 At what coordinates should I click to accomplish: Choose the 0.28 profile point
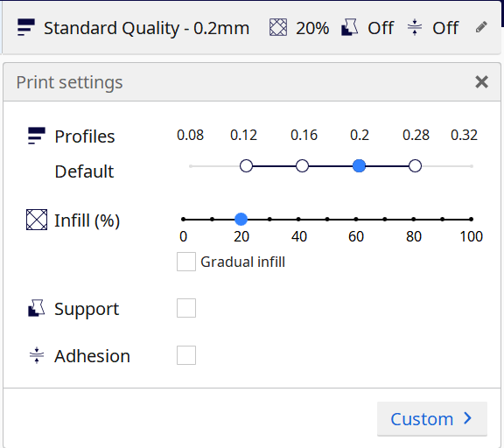[x=415, y=166]
